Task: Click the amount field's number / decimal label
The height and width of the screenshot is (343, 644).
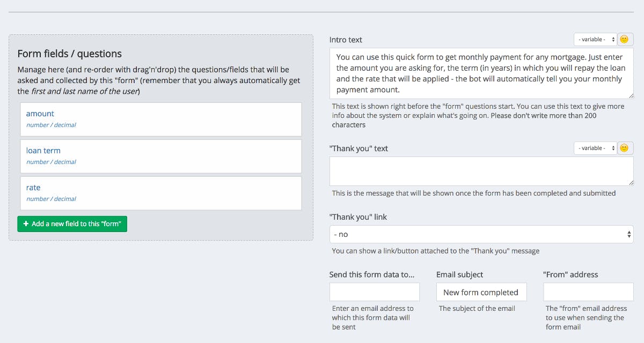Action: pyautogui.click(x=51, y=125)
